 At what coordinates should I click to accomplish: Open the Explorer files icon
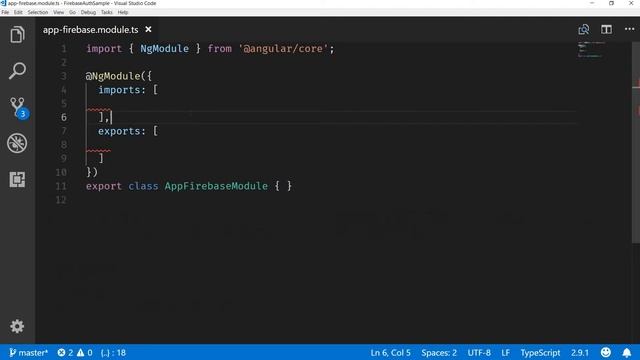click(17, 35)
